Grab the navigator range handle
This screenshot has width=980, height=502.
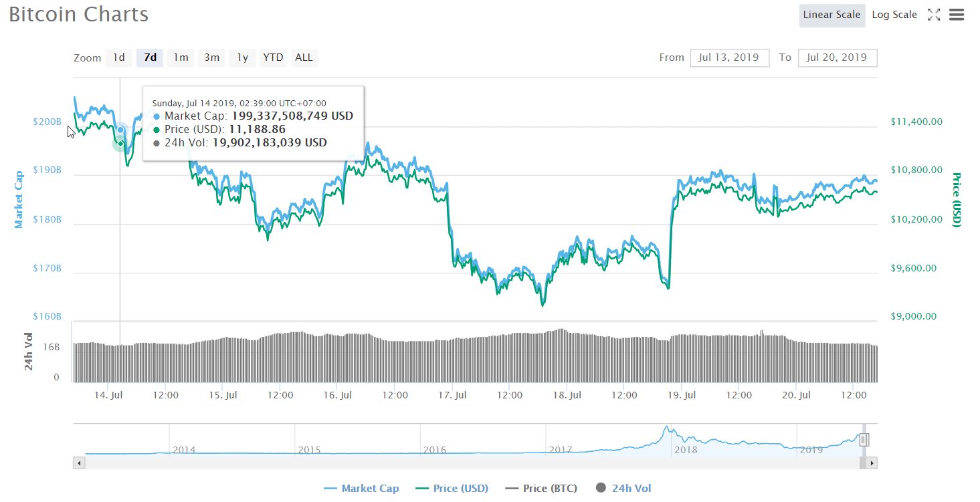(864, 440)
